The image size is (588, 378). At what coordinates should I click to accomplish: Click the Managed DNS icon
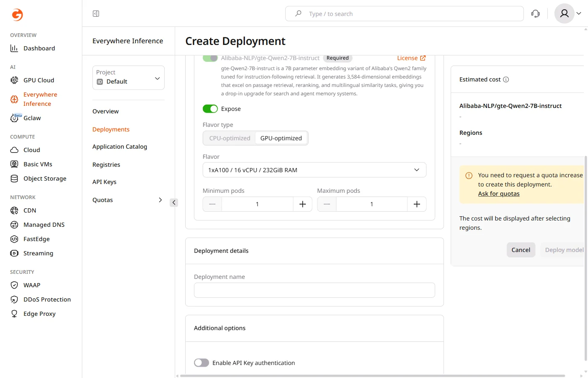(x=14, y=225)
